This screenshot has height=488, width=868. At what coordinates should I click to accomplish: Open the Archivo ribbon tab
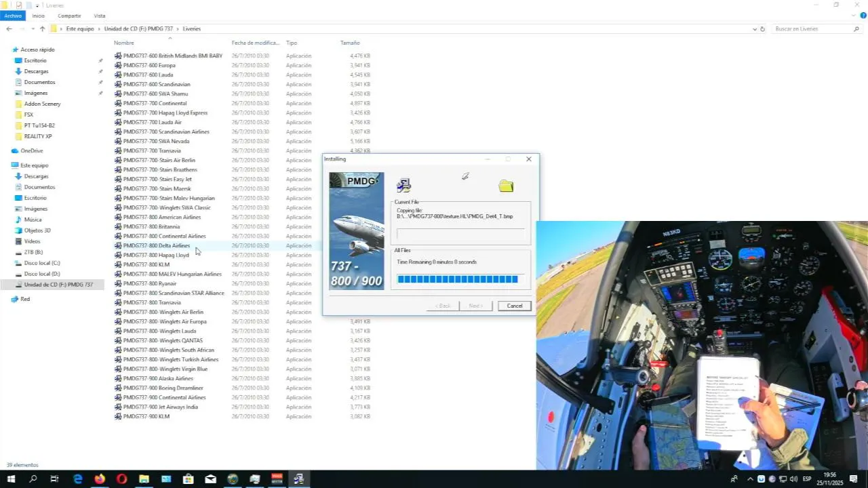[x=13, y=16]
